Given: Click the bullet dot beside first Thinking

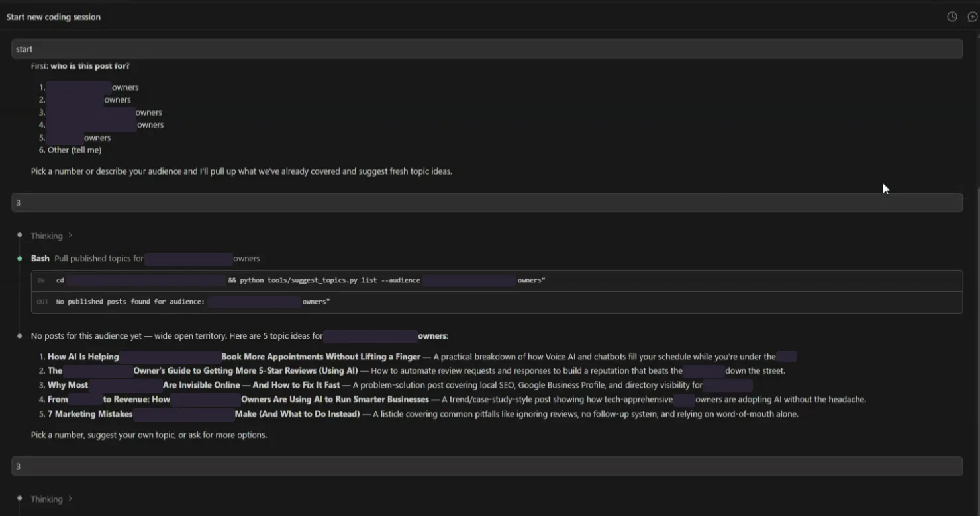Looking at the screenshot, I should point(20,235).
